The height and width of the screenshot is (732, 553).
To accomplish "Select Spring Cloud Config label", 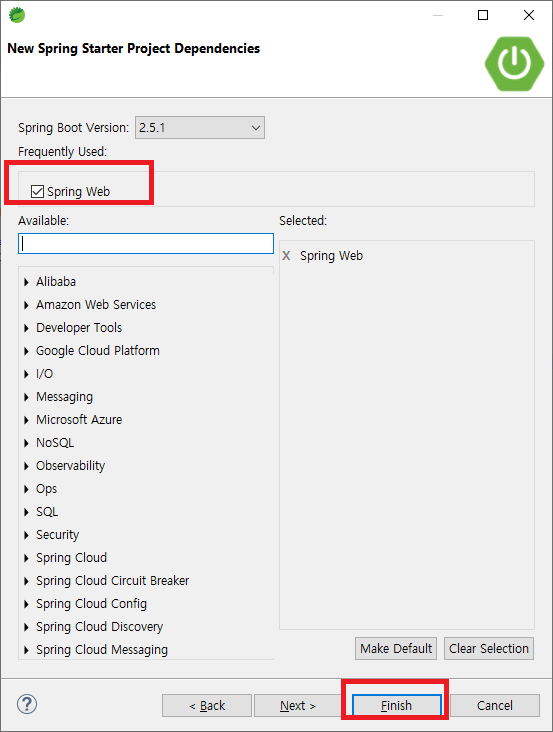I will coord(91,604).
